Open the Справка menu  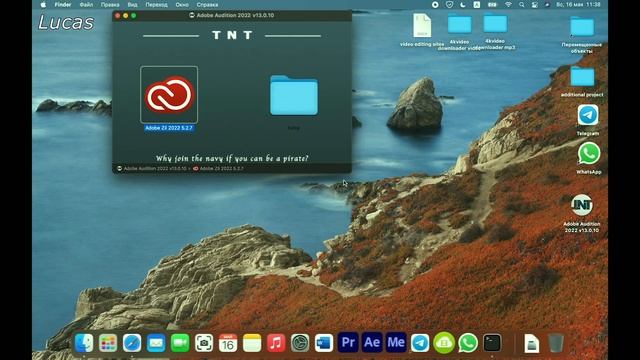[x=207, y=5]
